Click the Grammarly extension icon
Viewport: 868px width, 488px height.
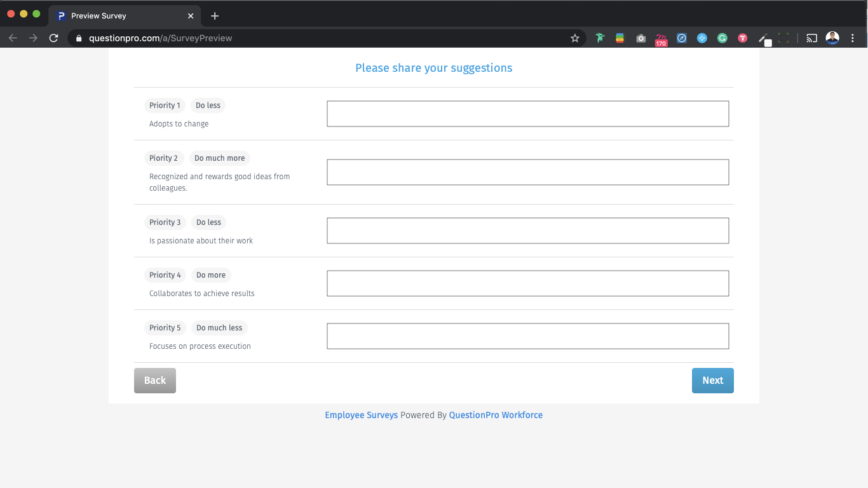pyautogui.click(x=722, y=38)
